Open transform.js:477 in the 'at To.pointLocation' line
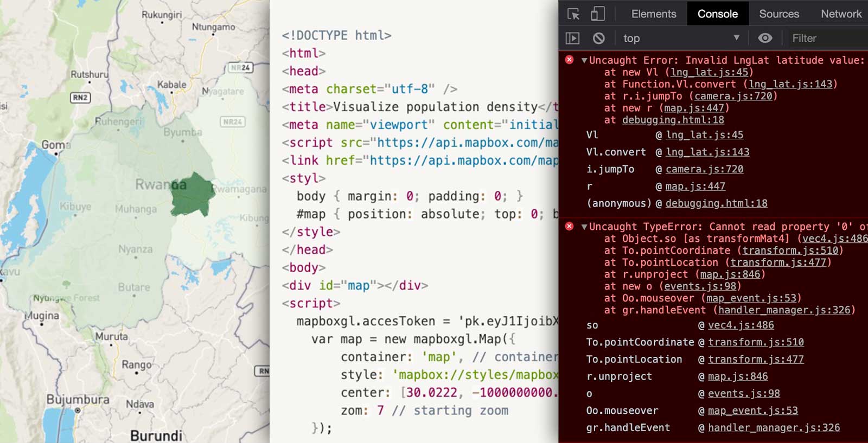Screen dimensions: 868x443 tap(778, 262)
